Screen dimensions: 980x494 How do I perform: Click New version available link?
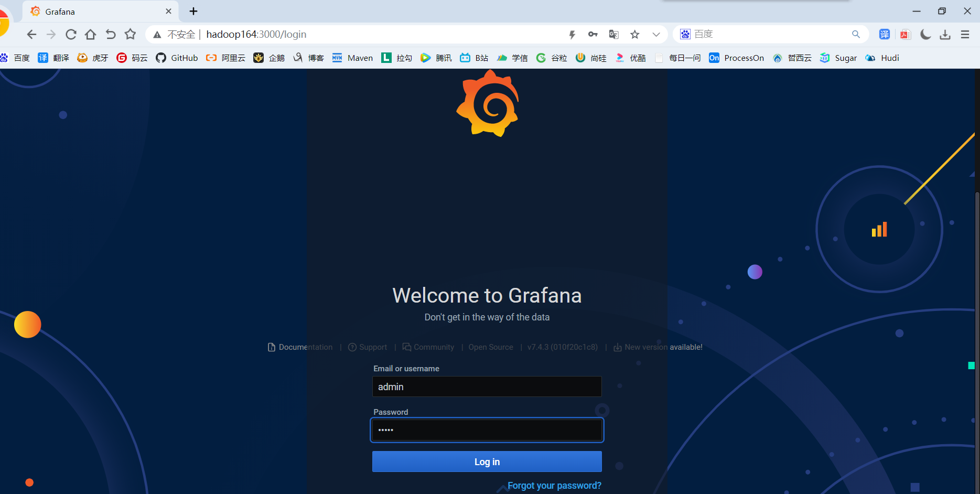point(658,347)
